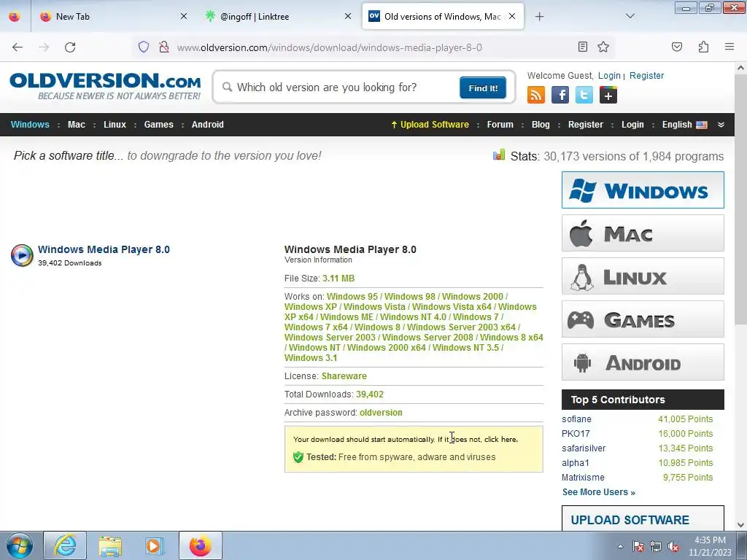
Task: Click the Firefox back arrow
Action: coord(18,47)
